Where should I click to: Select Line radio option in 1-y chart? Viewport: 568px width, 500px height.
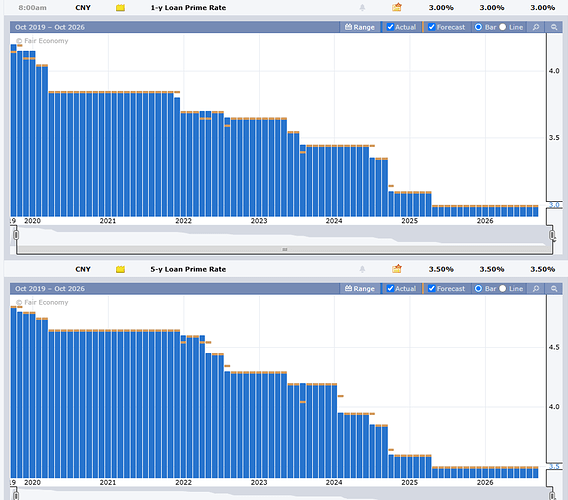click(x=502, y=27)
